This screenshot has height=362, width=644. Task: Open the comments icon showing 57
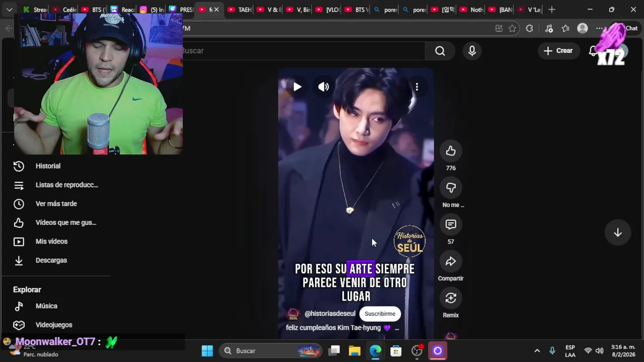pos(451,224)
